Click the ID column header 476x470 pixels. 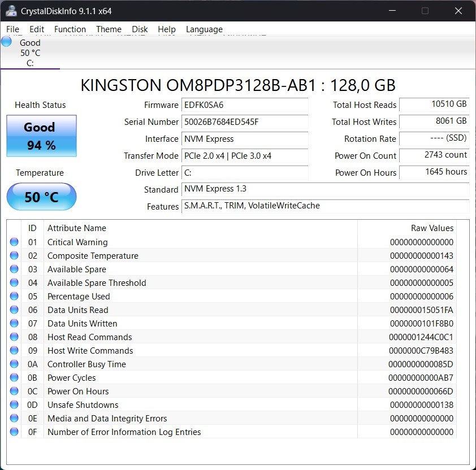(x=32, y=228)
